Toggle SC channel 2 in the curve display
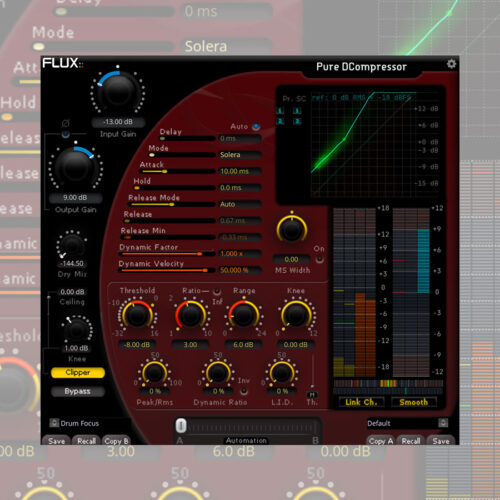This screenshot has width=500, height=500. pos(297,121)
